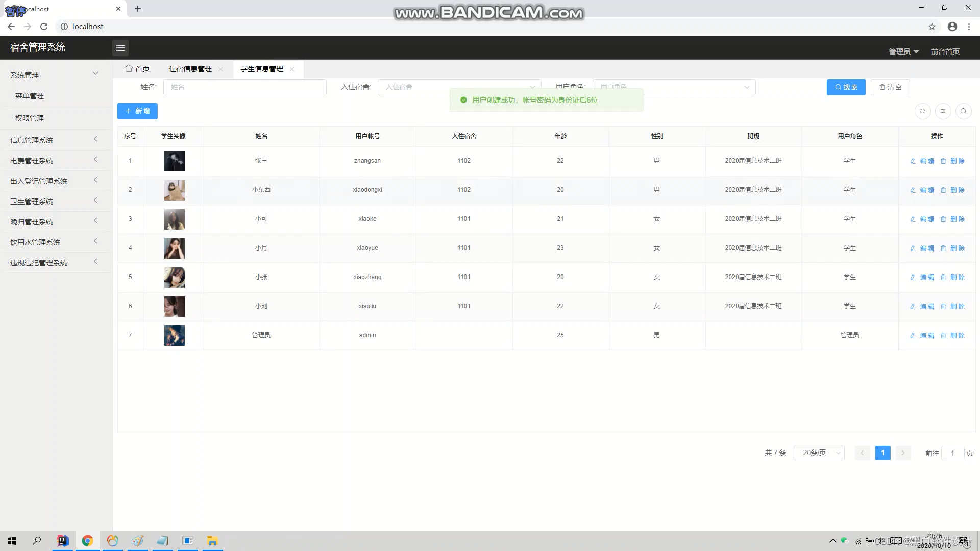Click the refresh table round icon

click(922, 111)
